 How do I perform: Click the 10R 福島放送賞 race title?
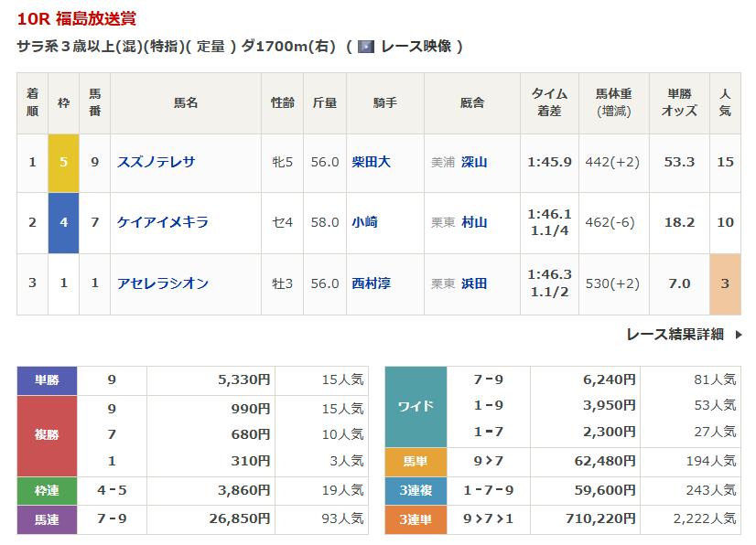tap(76, 18)
